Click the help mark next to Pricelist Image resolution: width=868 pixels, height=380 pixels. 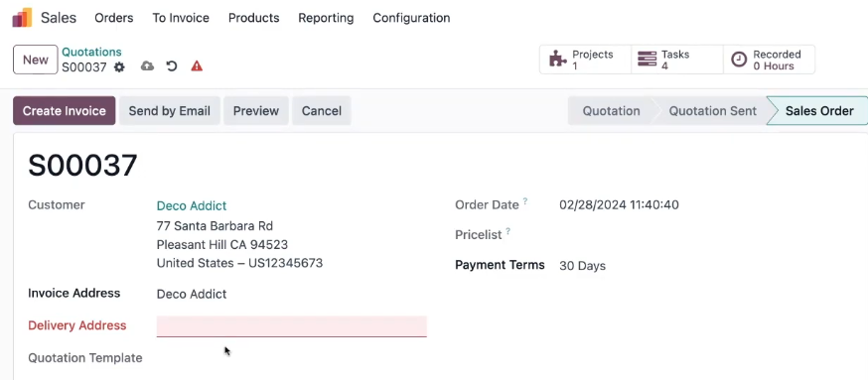point(507,231)
